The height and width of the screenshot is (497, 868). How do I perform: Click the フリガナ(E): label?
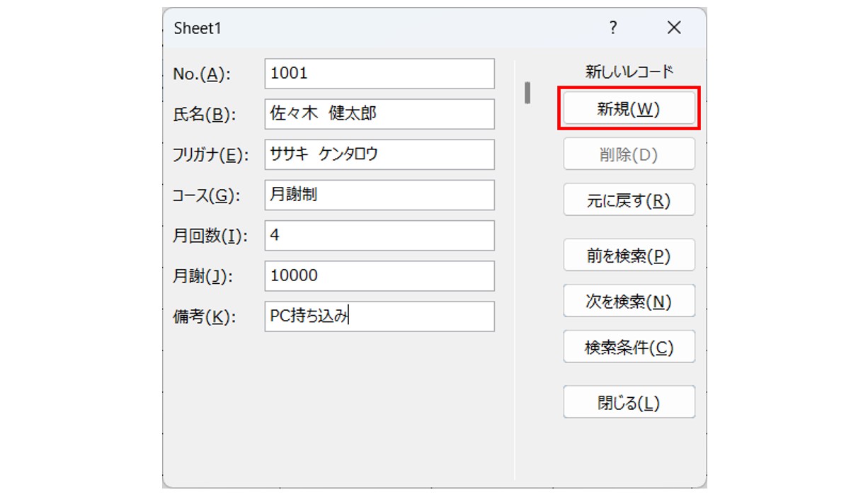211,156
